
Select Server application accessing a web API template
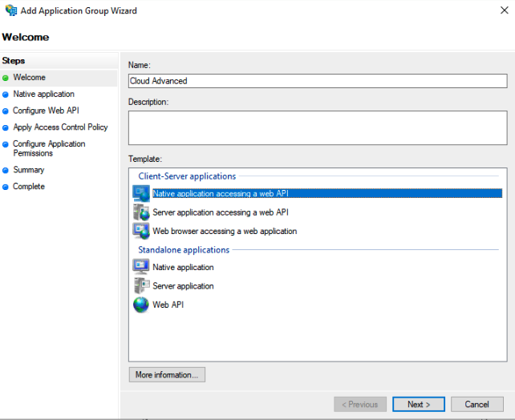click(220, 212)
